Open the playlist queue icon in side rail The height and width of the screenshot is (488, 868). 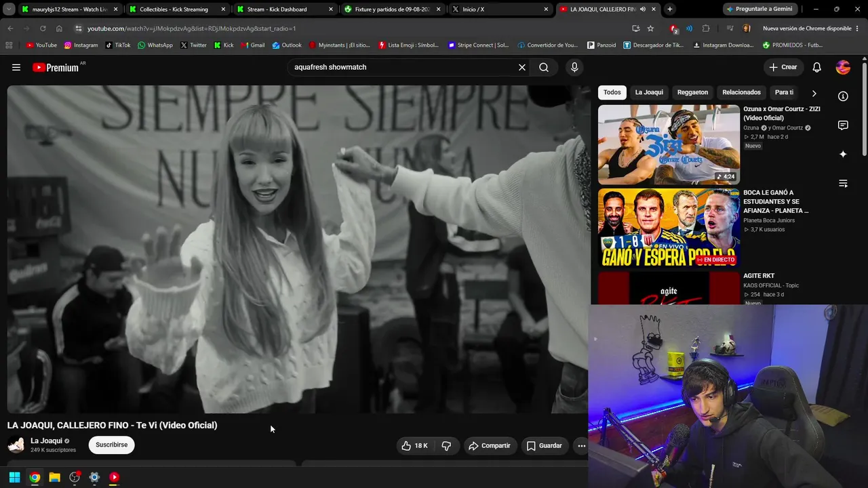[843, 184]
